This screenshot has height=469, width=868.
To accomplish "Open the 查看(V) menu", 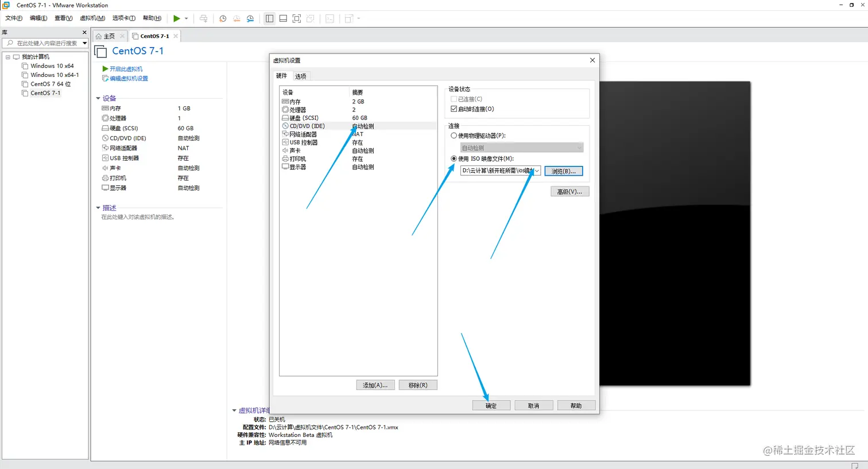I will click(64, 18).
